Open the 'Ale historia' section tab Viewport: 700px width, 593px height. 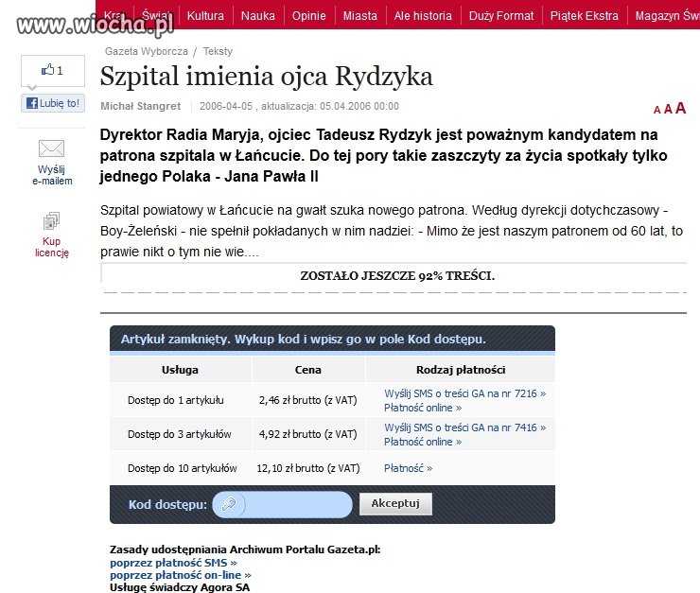pyautogui.click(x=423, y=16)
